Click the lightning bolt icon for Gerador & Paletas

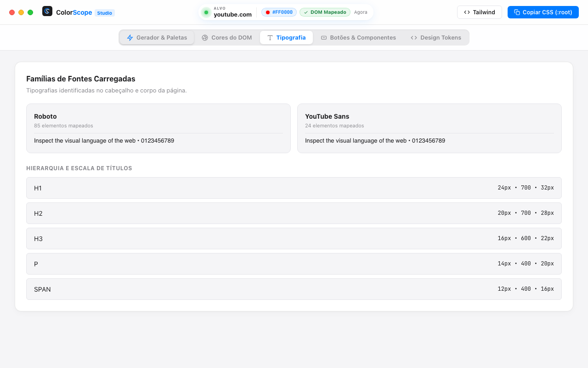click(130, 38)
